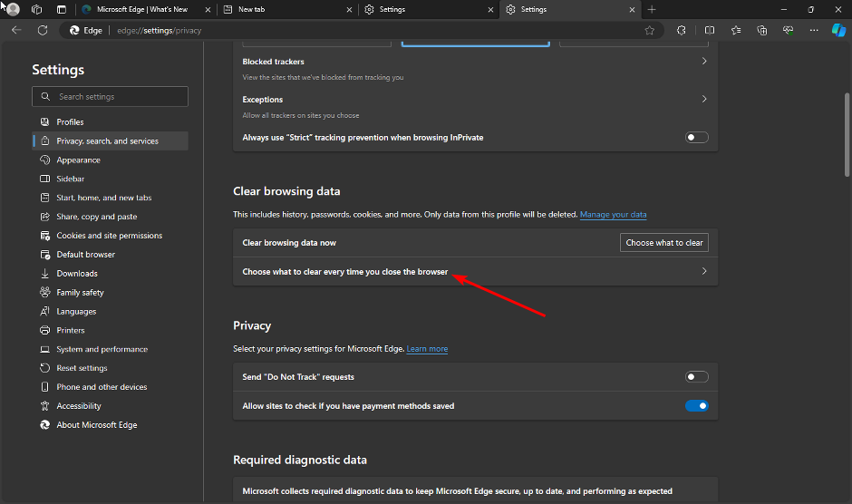Open Browser essentials heart icon
The height and width of the screenshot is (504, 852).
(x=788, y=31)
